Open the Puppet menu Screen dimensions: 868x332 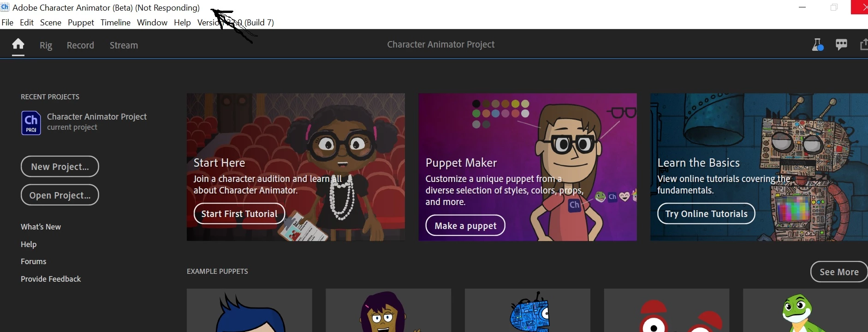point(81,23)
